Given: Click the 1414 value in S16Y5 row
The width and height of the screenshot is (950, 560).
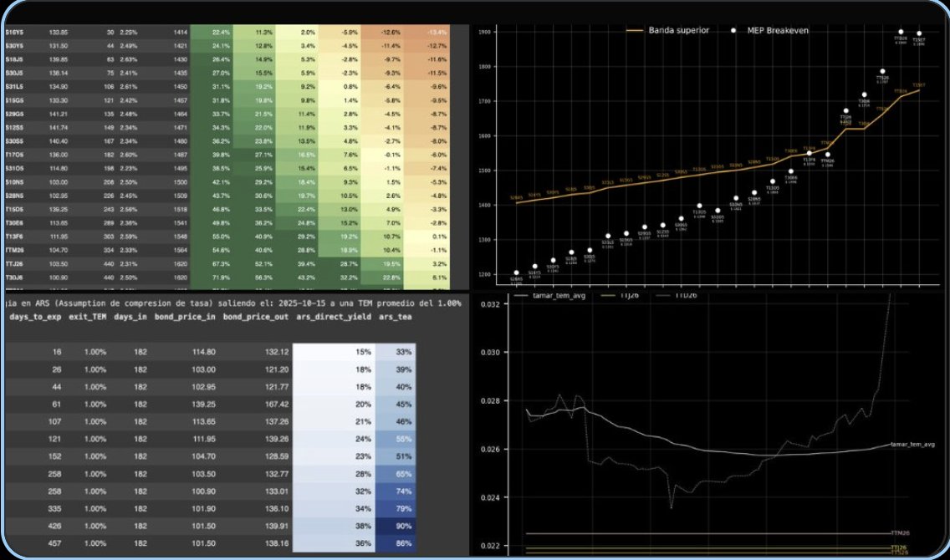Looking at the screenshot, I should pyautogui.click(x=181, y=32).
